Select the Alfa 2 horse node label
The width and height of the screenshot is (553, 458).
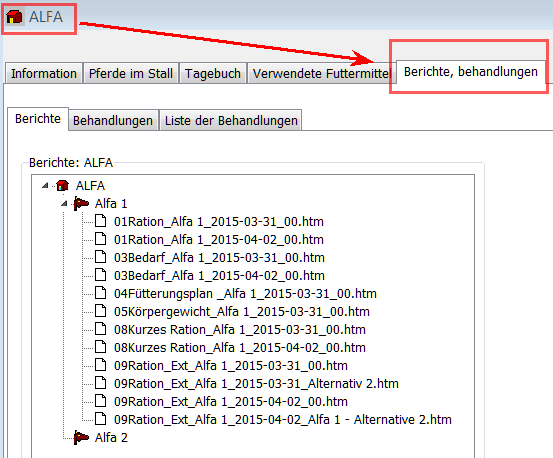click(x=111, y=438)
